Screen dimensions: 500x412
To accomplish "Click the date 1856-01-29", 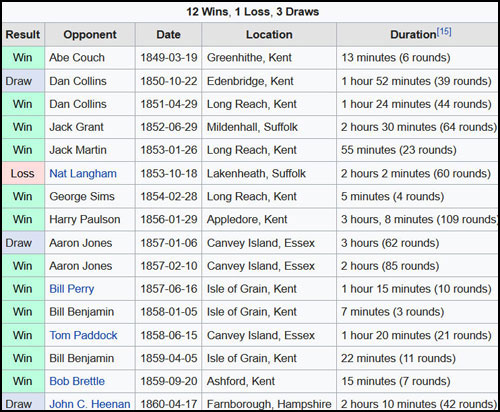I will [x=168, y=219].
